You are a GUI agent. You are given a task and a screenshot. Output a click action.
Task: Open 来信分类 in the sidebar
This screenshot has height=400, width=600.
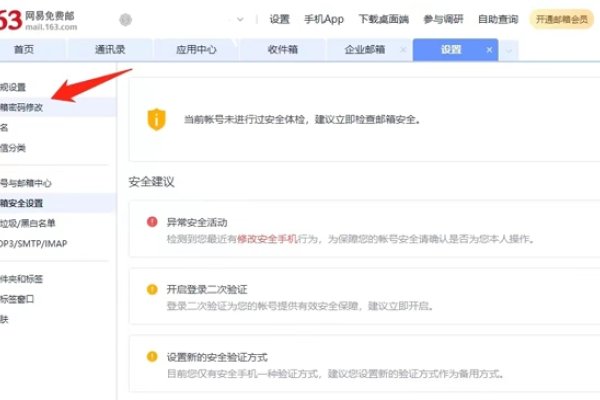point(13,148)
